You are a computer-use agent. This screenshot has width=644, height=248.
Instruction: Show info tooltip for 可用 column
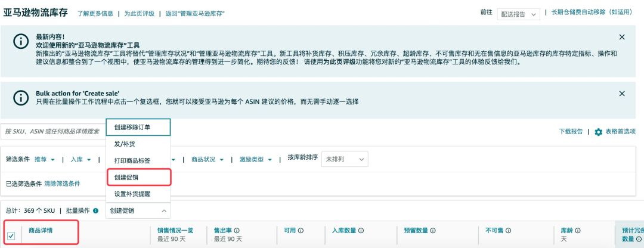click(301, 231)
